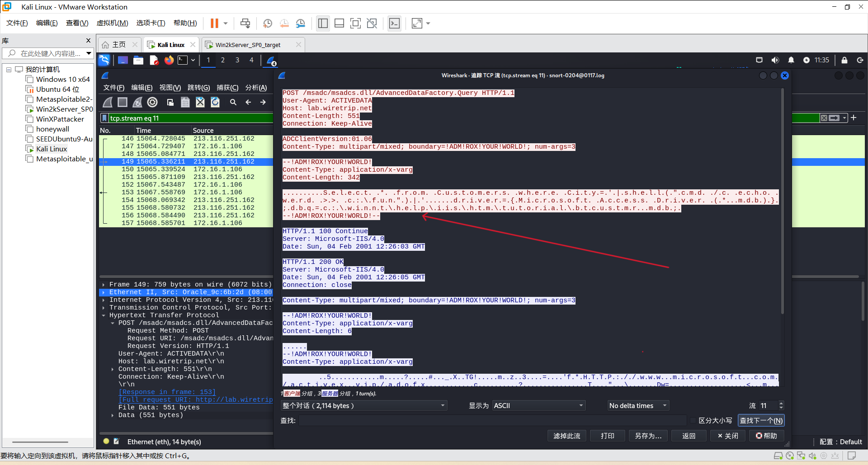Select packet 153 in the packet list
868x465 pixels.
coord(186,193)
